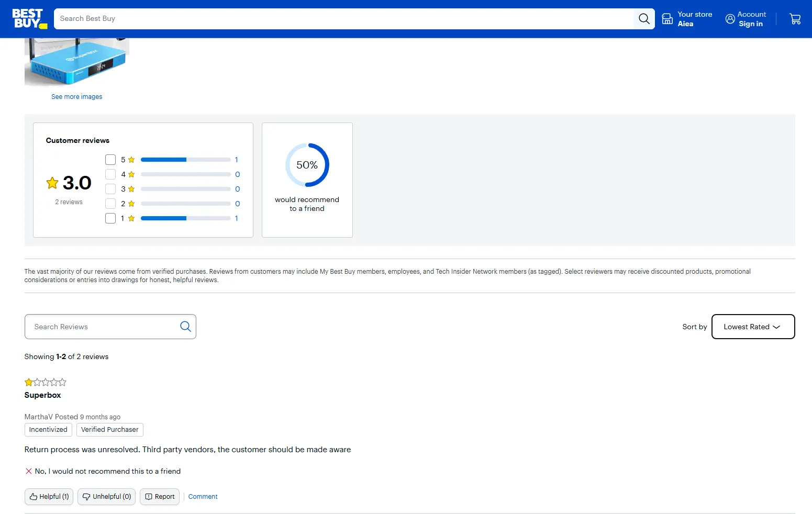
Task: Click the big yellow star beside 3.0
Action: tap(52, 183)
